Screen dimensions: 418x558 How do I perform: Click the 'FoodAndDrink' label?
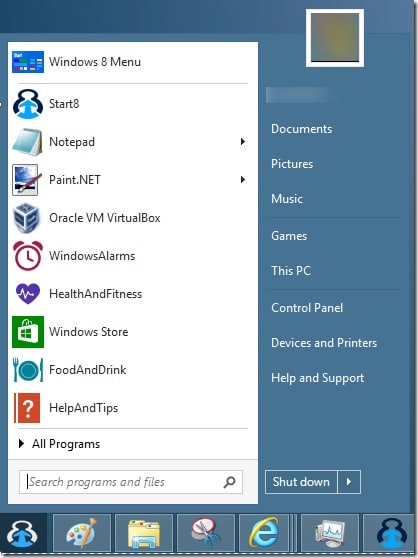tap(88, 370)
